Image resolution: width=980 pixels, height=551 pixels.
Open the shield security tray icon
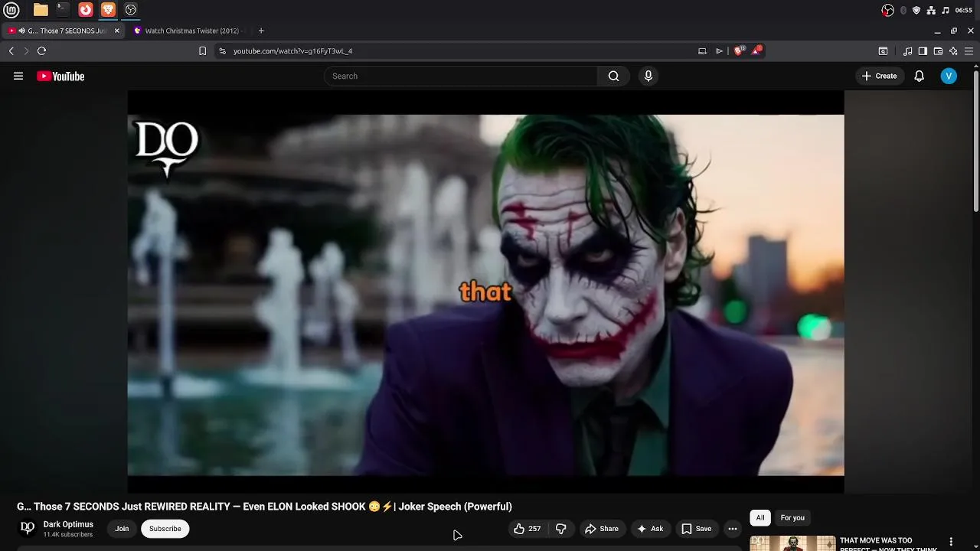coord(916,10)
